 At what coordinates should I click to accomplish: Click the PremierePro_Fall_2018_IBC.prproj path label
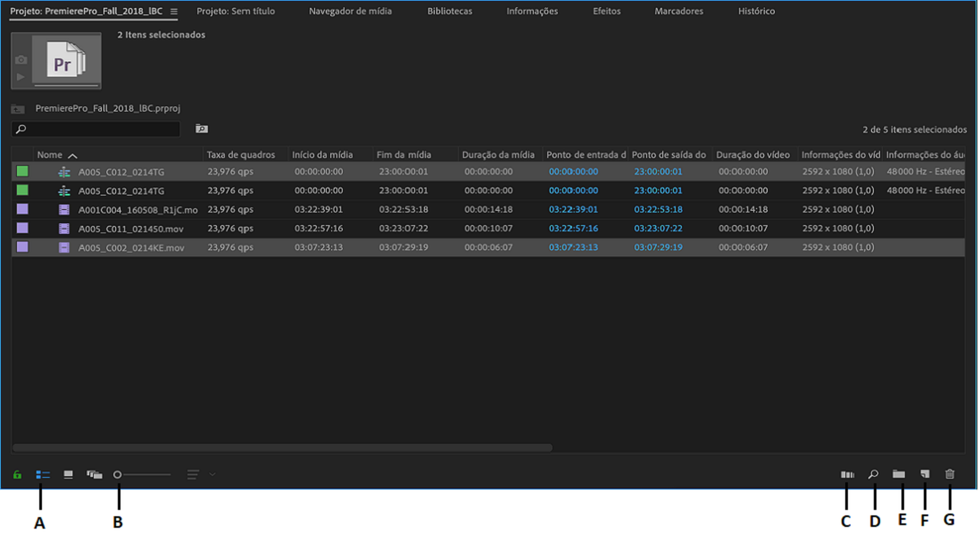tap(107, 108)
